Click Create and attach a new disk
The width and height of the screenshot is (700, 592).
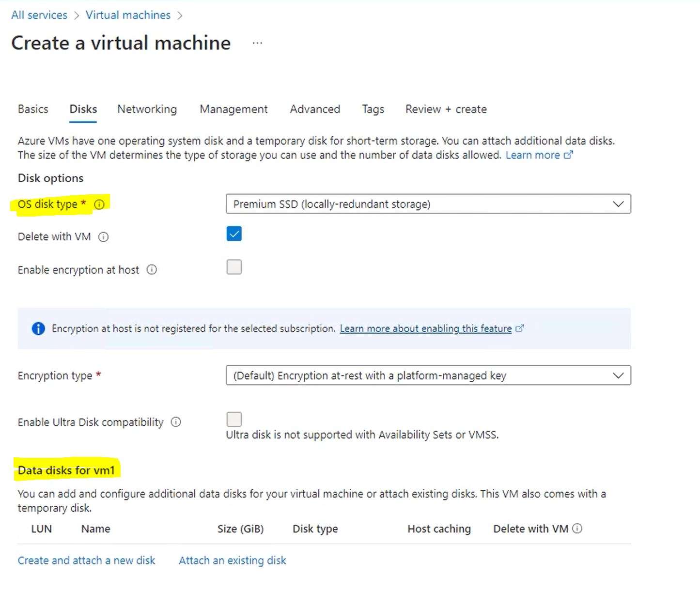pyautogui.click(x=86, y=560)
